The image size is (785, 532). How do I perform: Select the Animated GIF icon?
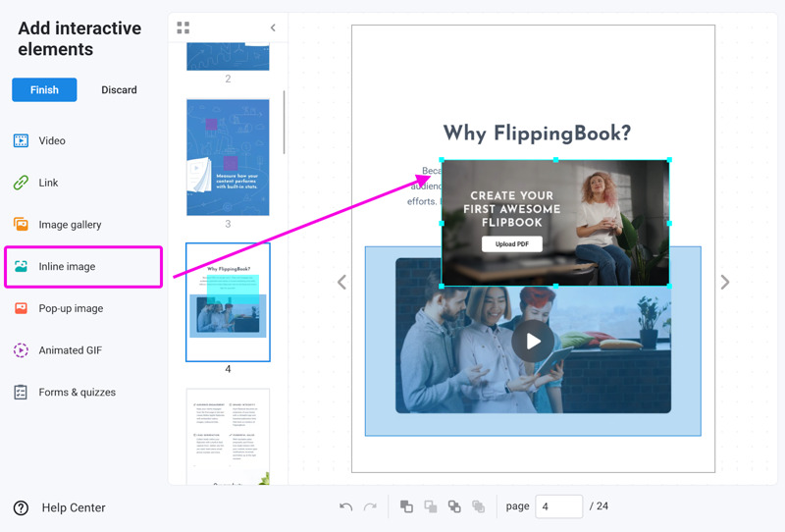pyautogui.click(x=21, y=350)
